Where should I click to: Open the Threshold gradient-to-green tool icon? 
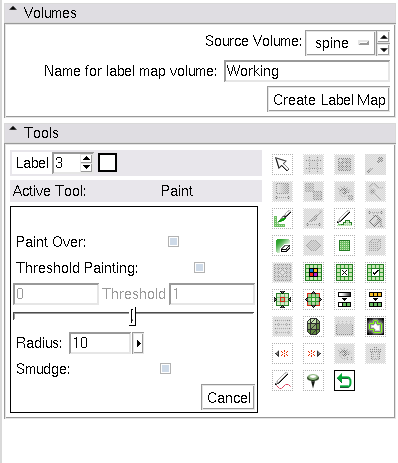click(x=344, y=299)
